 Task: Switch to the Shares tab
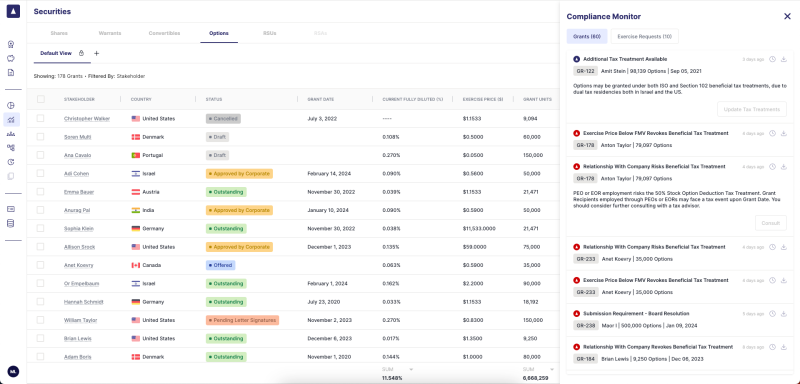click(x=59, y=33)
